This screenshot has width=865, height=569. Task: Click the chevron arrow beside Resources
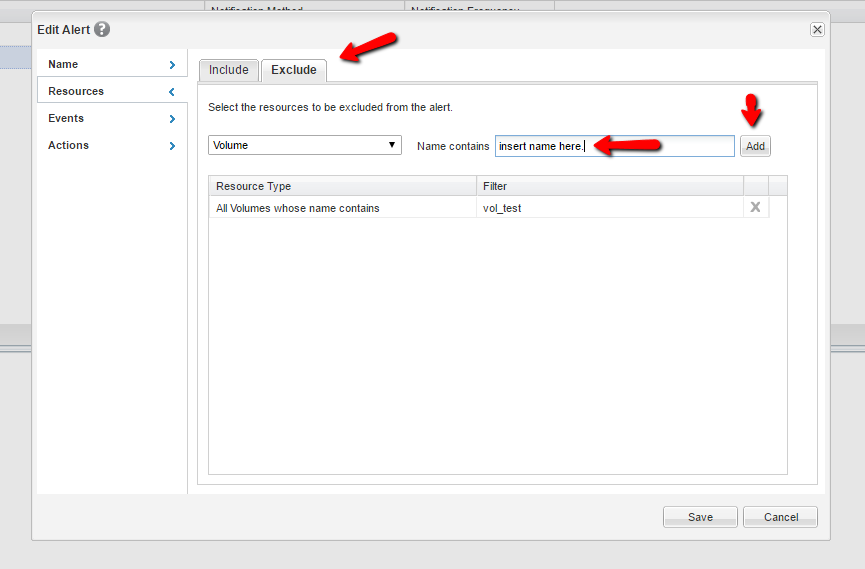coord(172,92)
